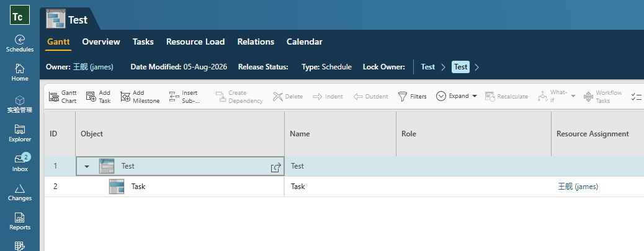Go back to Schedules
Image resolution: width=644 pixels, height=251 pixels.
click(20, 44)
